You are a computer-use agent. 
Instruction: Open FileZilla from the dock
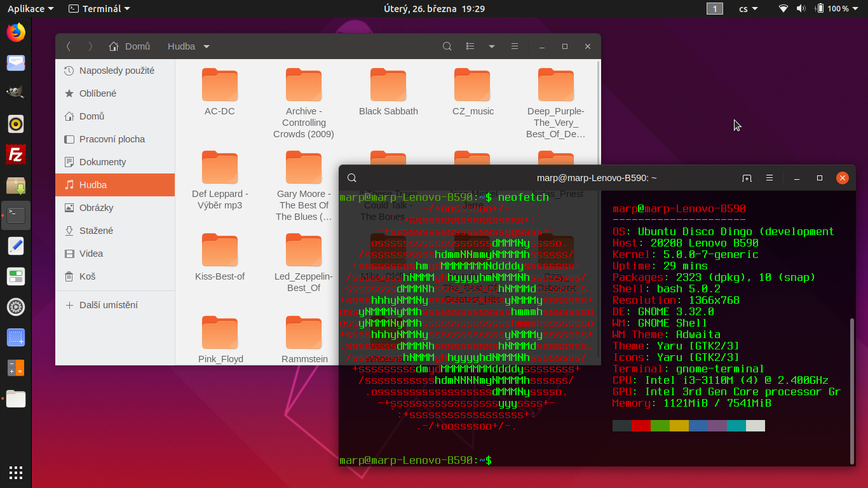[x=16, y=154]
